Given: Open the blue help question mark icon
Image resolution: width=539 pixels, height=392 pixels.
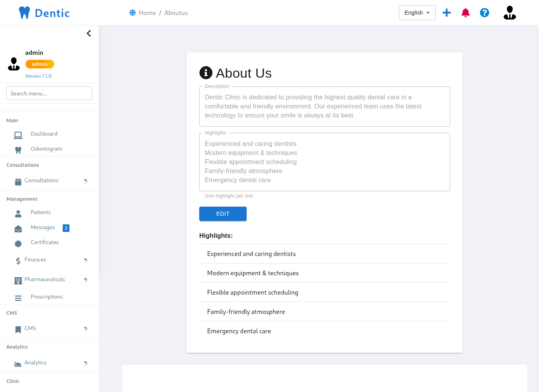Looking at the screenshot, I should 485,13.
